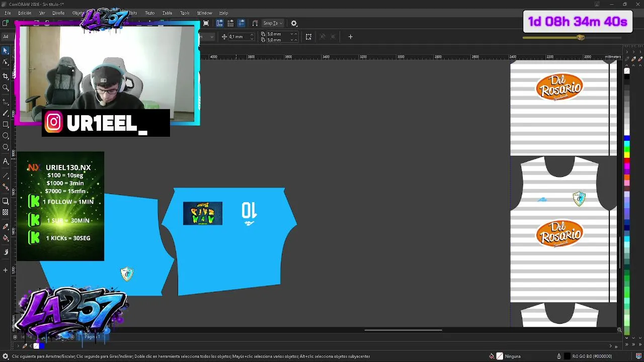
Task: Click the fill bucket icon in status bar
Action: [492, 356]
